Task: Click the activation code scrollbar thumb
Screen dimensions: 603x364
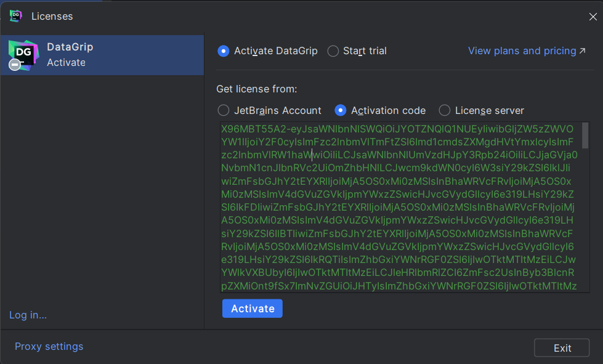Action: point(585,135)
